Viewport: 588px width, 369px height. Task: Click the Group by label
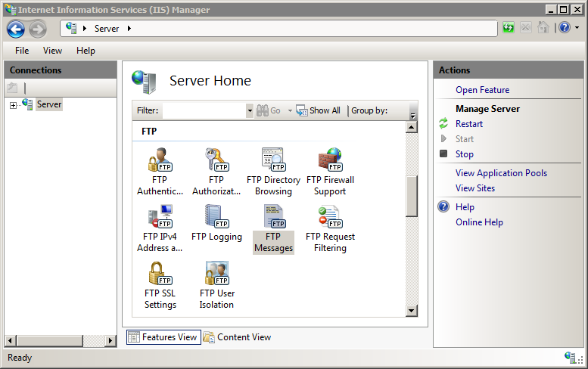369,110
